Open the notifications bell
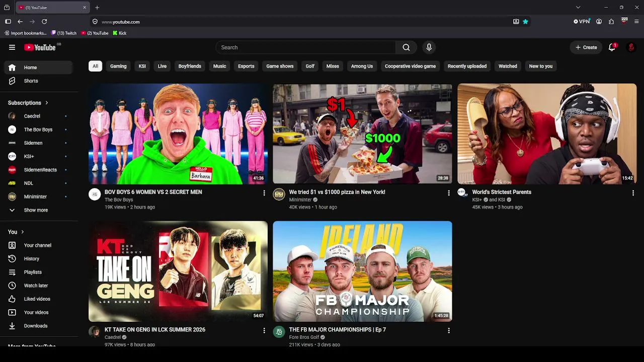Image resolution: width=644 pixels, height=362 pixels. [612, 47]
